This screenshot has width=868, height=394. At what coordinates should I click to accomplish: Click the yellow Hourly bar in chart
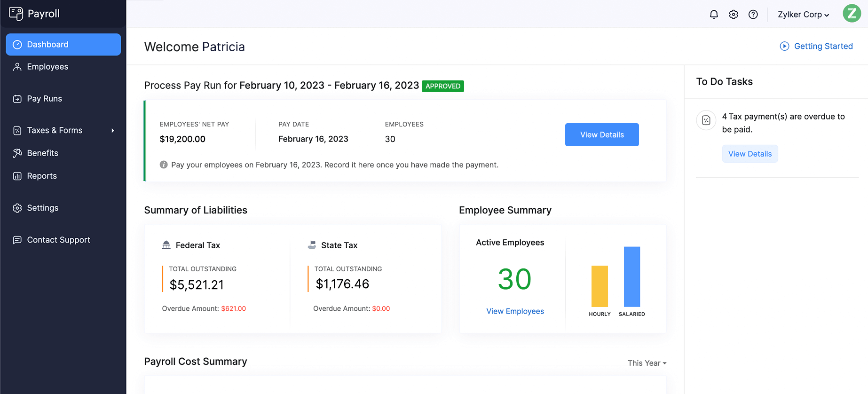[x=600, y=286]
